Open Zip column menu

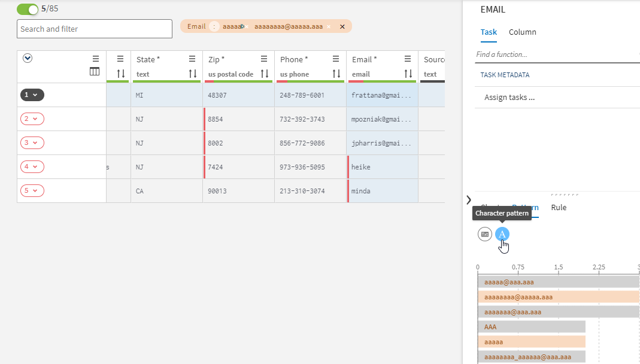(x=264, y=59)
